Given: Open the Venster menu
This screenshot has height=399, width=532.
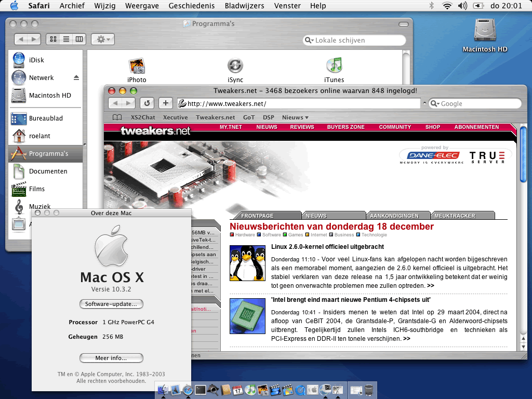Looking at the screenshot, I should (x=287, y=5).
